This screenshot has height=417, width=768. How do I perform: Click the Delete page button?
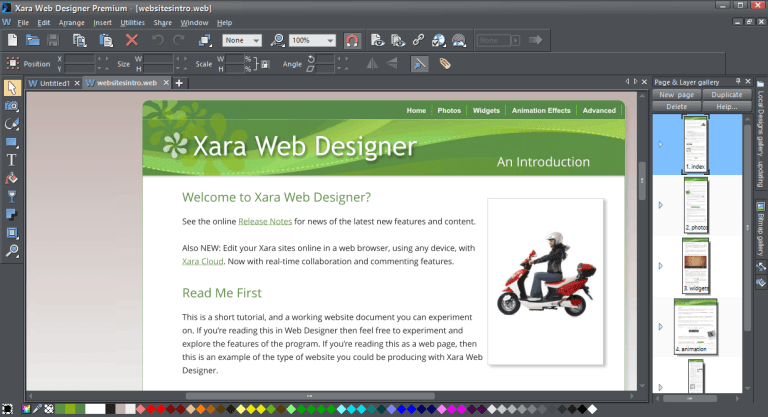tap(676, 106)
